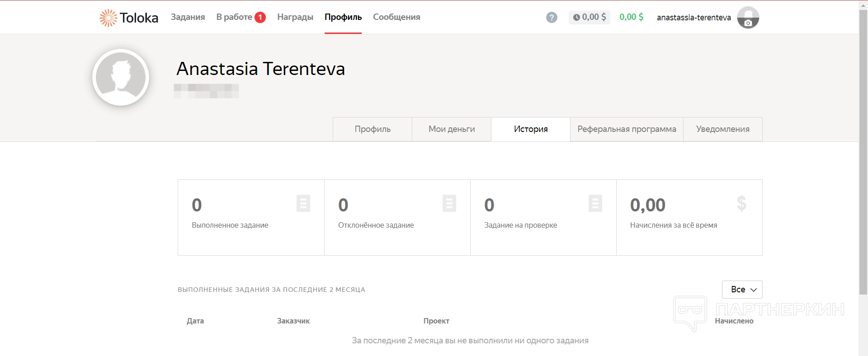Click the document icon in Отклонённое задание card
Viewport: 868px width, 356px height.
point(449,203)
